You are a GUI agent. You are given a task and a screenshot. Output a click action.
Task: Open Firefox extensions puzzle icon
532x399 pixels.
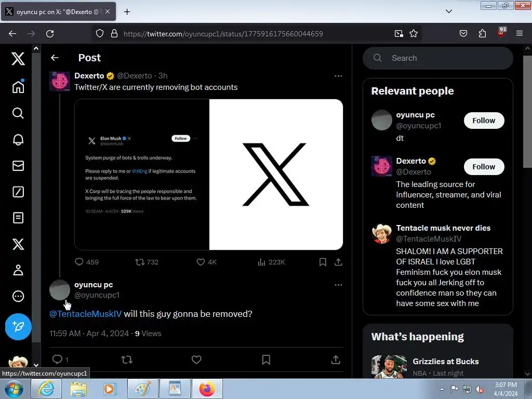coord(482,33)
